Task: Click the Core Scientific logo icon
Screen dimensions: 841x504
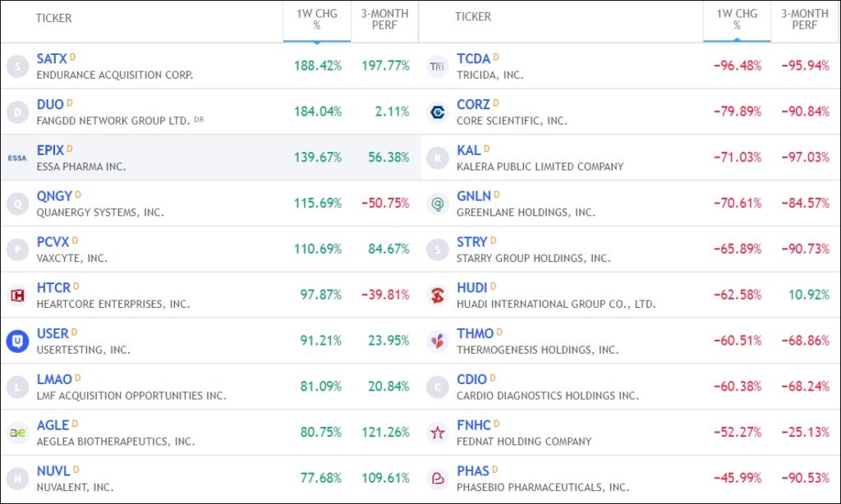Action: [437, 112]
